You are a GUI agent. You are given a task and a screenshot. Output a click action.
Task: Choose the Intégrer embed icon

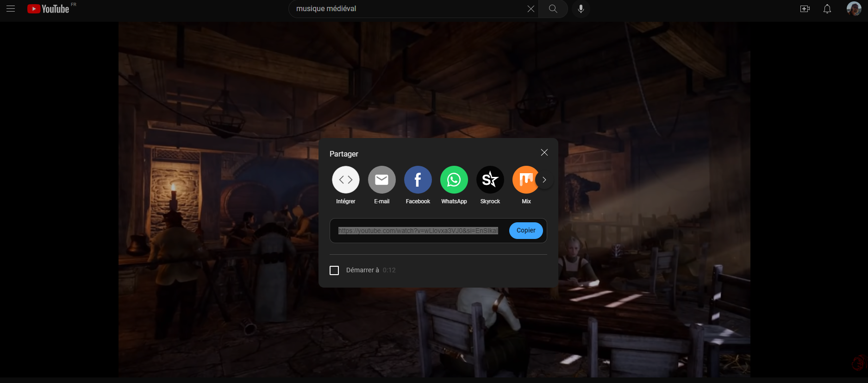(346, 180)
